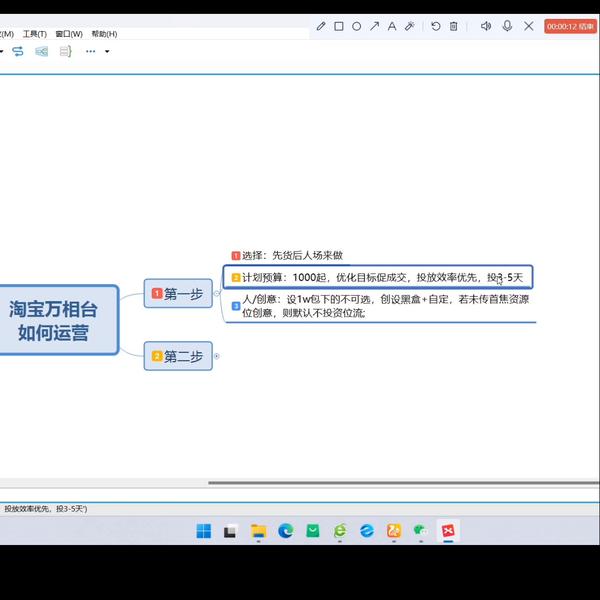The height and width of the screenshot is (600, 600).
Task: Stop recording via red timer button
Action: tap(570, 26)
